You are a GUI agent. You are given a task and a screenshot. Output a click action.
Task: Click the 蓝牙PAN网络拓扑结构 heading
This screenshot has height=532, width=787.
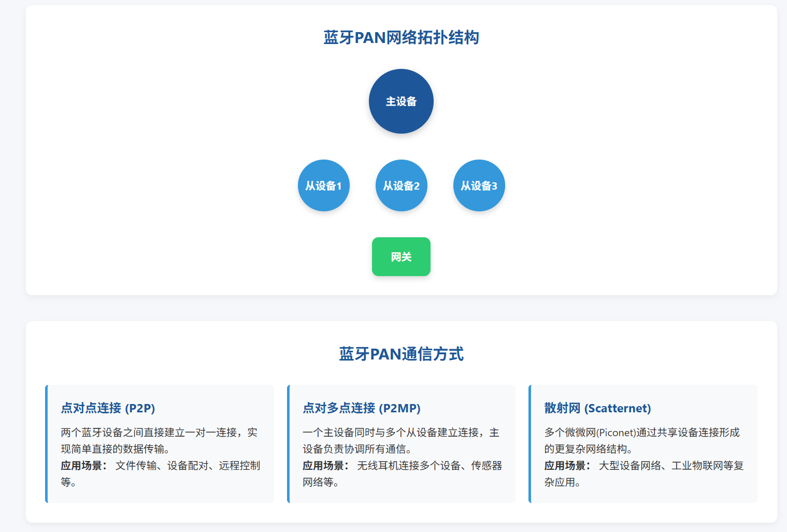(x=401, y=37)
